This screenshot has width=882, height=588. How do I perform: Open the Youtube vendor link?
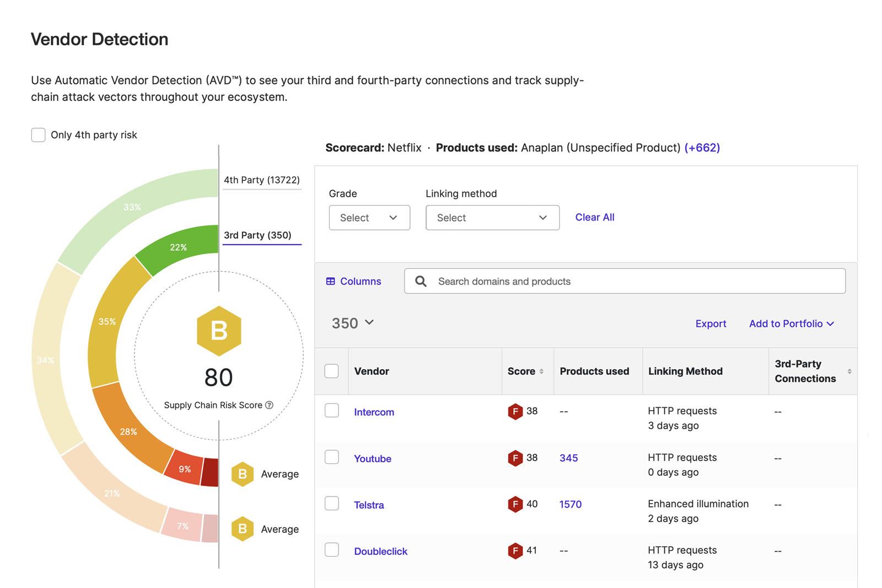click(373, 458)
